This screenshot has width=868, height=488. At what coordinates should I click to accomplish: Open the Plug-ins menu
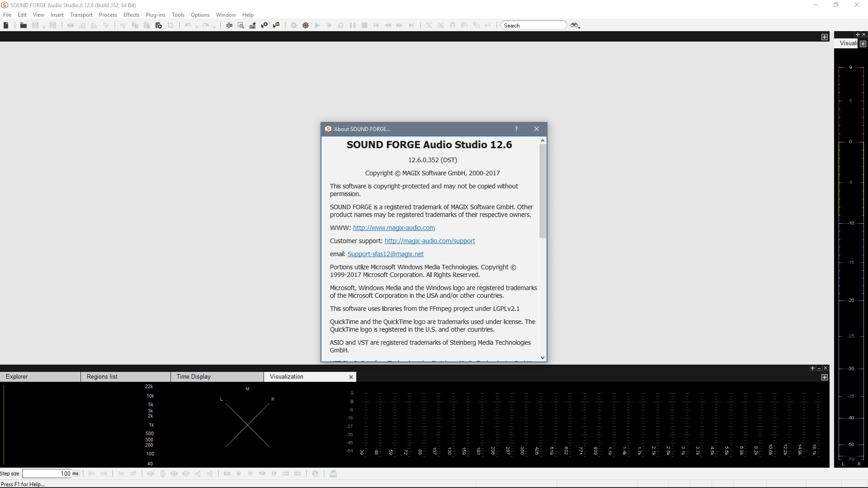pos(156,15)
